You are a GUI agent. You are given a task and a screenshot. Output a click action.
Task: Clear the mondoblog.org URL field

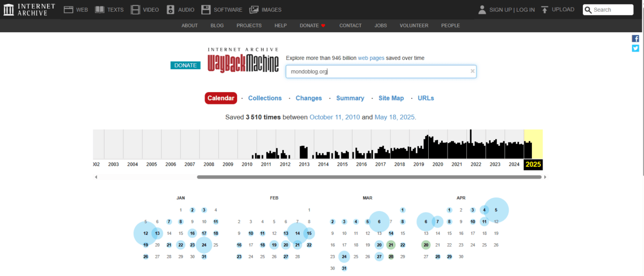coord(472,71)
